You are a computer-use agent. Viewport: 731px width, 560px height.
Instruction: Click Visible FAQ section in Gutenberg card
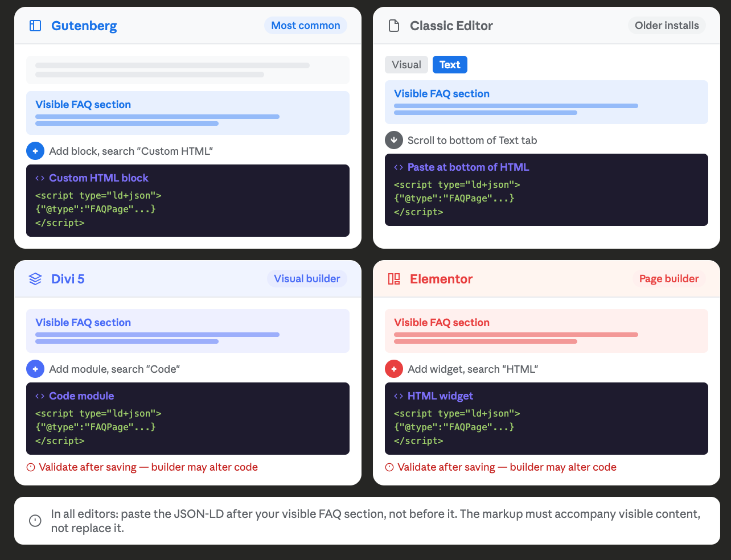(83, 105)
